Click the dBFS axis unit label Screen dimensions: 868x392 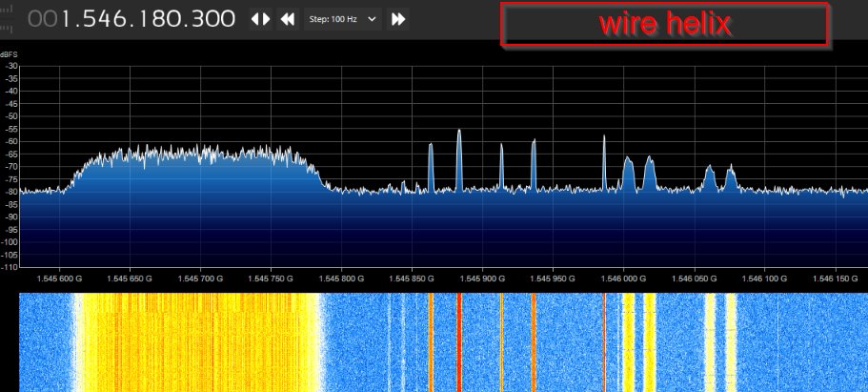coord(9,54)
